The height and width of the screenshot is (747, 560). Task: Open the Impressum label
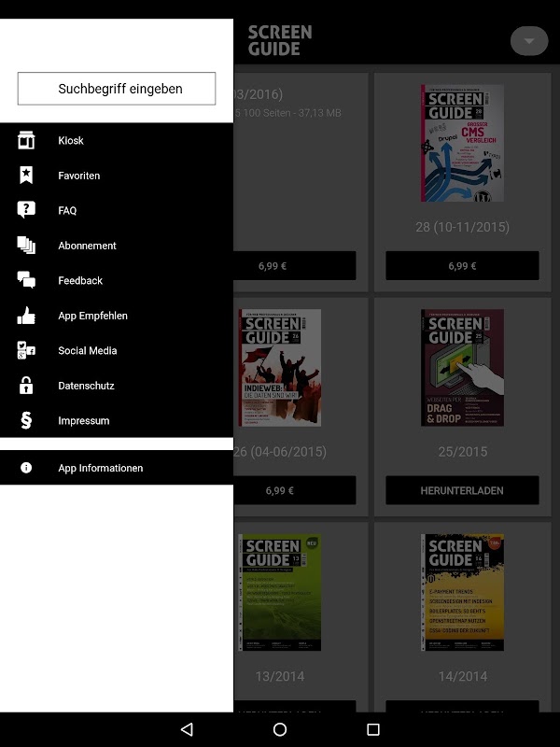(x=84, y=421)
